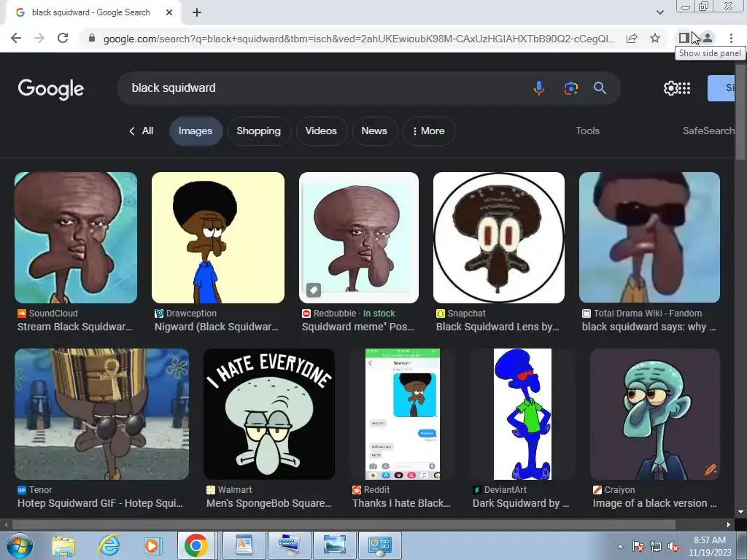
Task: Open the SafeSearch dropdown
Action: tap(708, 131)
